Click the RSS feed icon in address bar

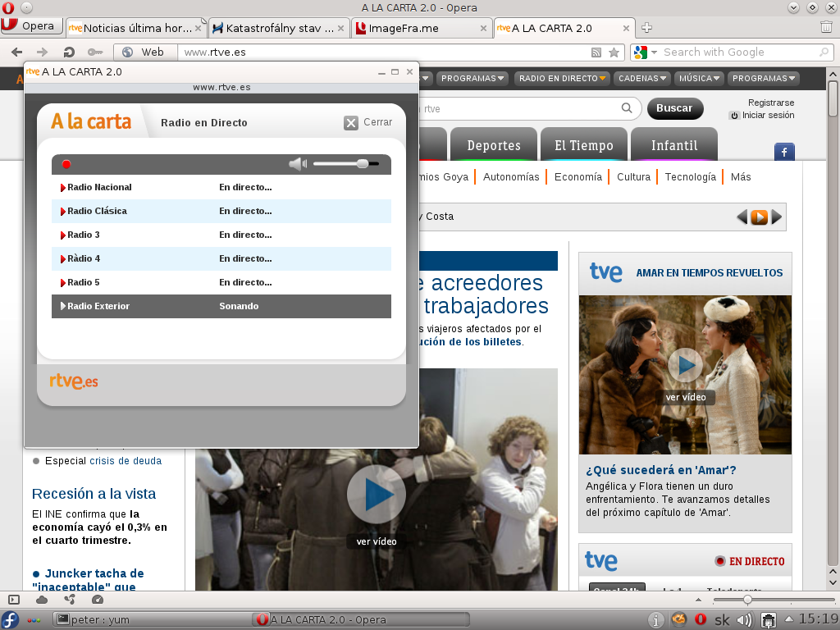tap(596, 52)
